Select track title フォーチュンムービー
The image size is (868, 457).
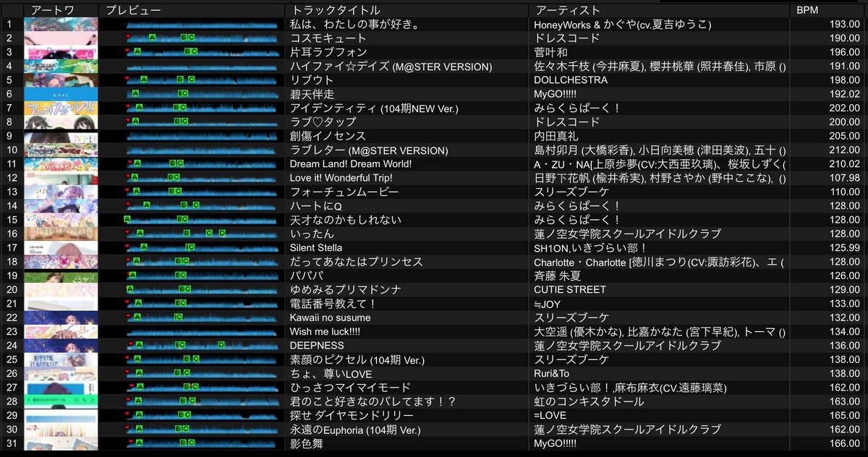(x=344, y=192)
